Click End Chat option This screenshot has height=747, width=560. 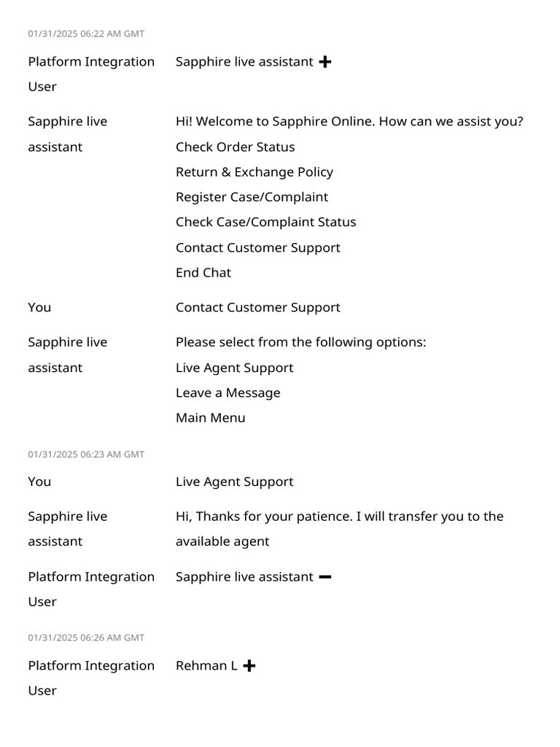203,273
